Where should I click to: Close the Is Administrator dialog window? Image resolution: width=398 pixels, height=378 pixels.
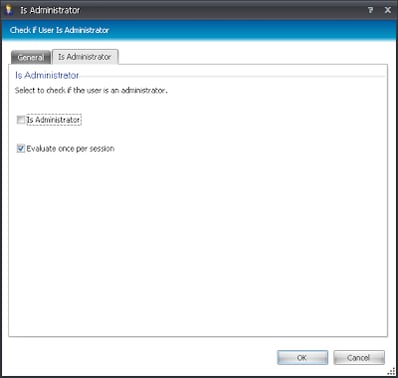click(x=388, y=10)
